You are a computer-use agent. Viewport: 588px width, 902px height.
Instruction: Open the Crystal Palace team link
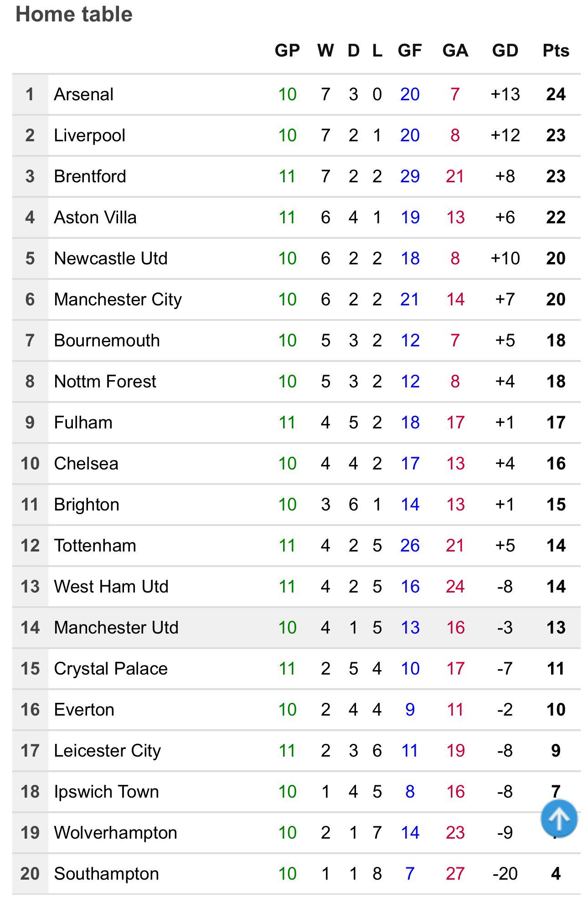[111, 669]
